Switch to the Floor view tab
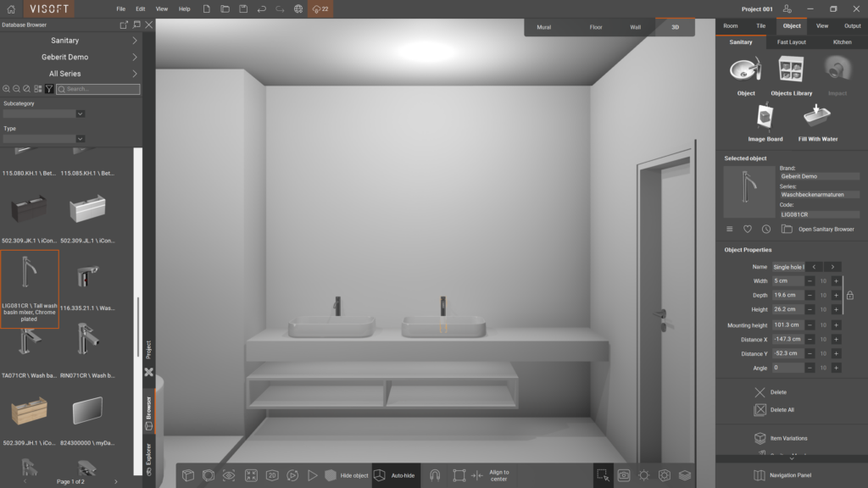The image size is (868, 488). click(596, 27)
